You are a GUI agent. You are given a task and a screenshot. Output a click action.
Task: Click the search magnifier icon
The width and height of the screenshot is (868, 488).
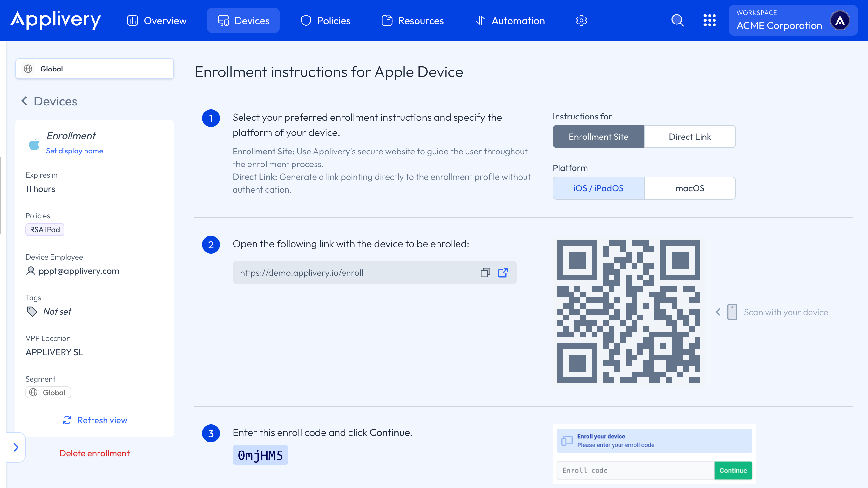tap(677, 21)
